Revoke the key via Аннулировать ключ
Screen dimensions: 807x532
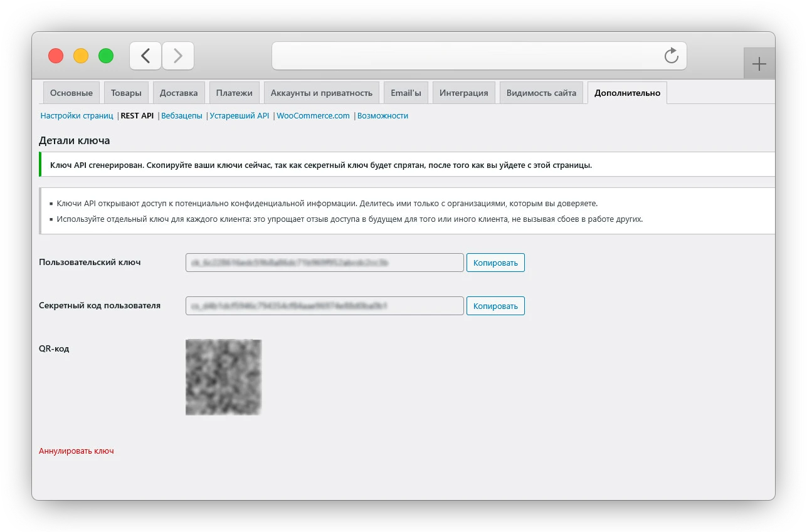[x=76, y=451]
